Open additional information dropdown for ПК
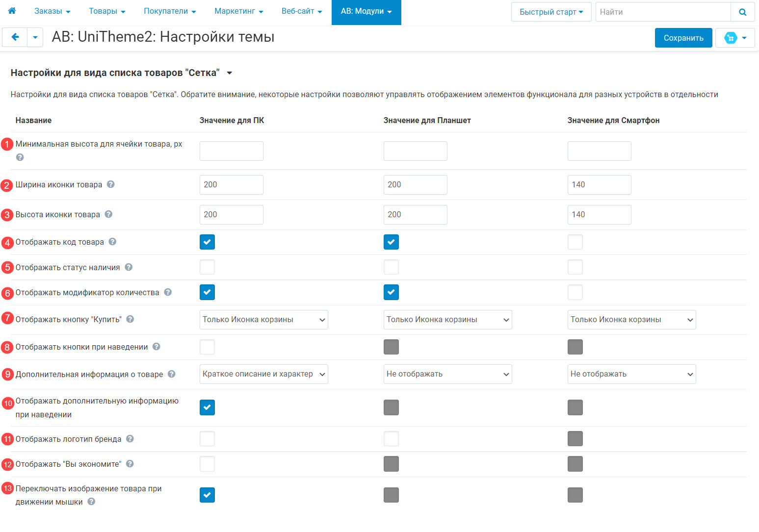 [x=264, y=374]
